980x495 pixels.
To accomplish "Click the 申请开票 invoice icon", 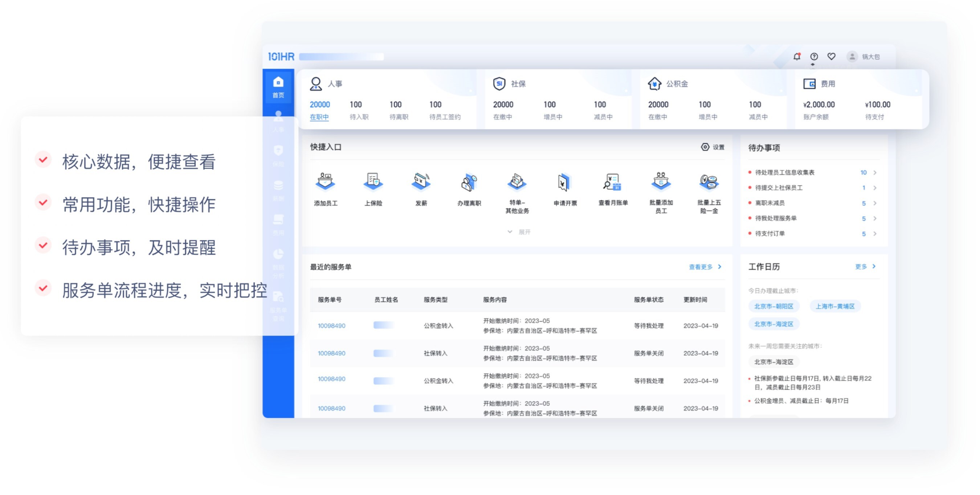I will (564, 183).
